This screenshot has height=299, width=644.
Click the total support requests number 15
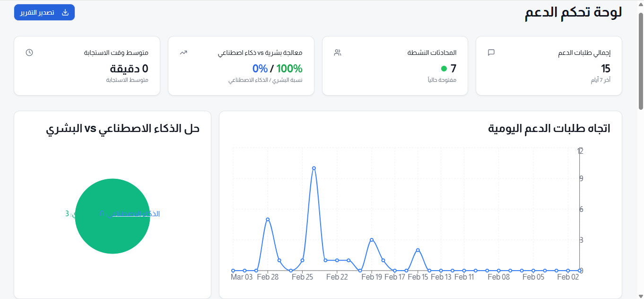(x=605, y=69)
